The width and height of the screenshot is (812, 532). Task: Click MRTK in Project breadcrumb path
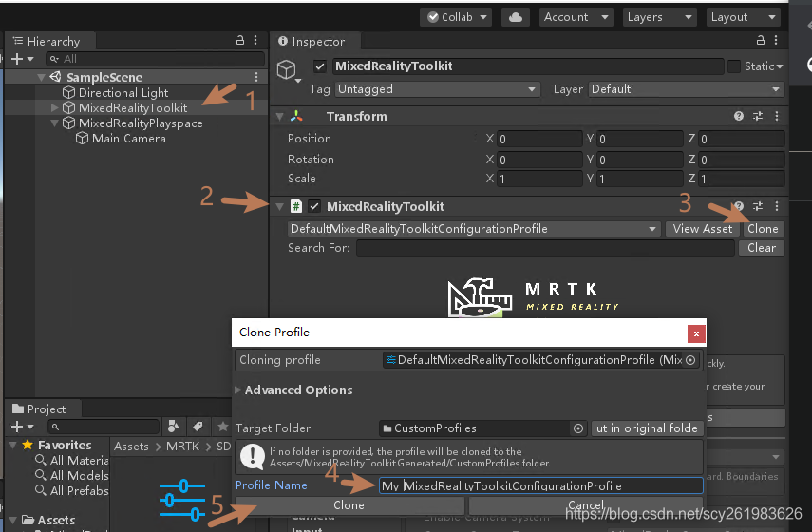[x=182, y=446]
